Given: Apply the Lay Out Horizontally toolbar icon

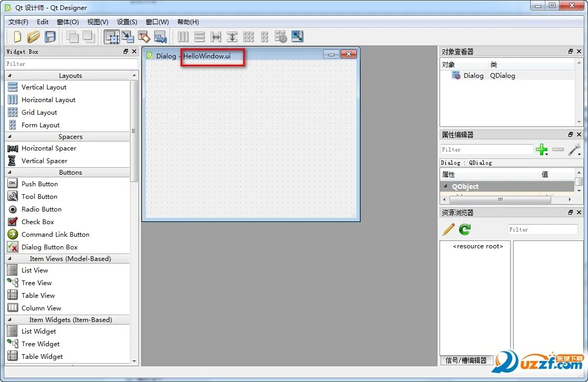Looking at the screenshot, I should click(183, 37).
